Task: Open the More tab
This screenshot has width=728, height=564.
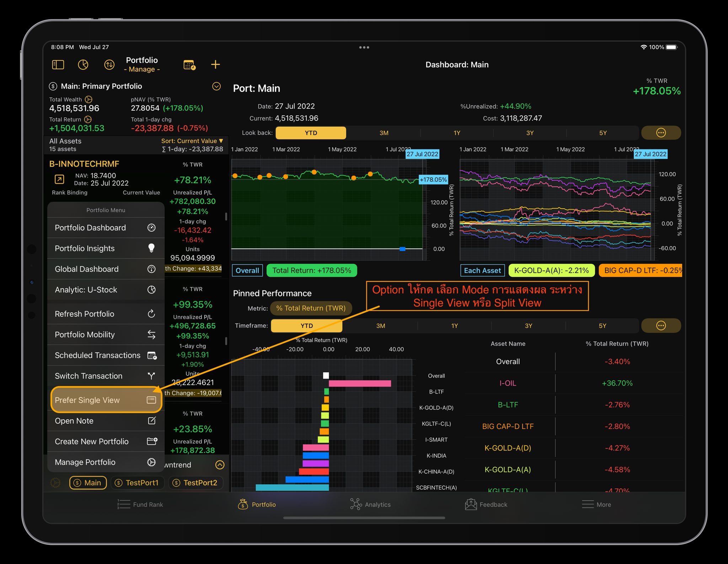Action: 596,504
